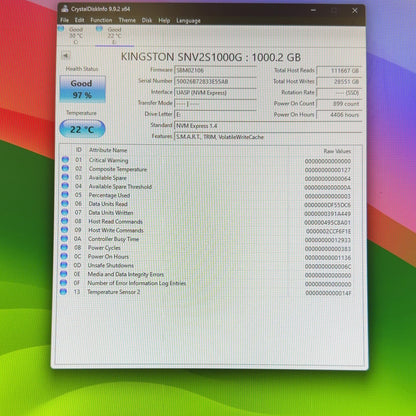Click the blue health icon of 22 °C disk
The height and width of the screenshot is (416, 416).
99,29
